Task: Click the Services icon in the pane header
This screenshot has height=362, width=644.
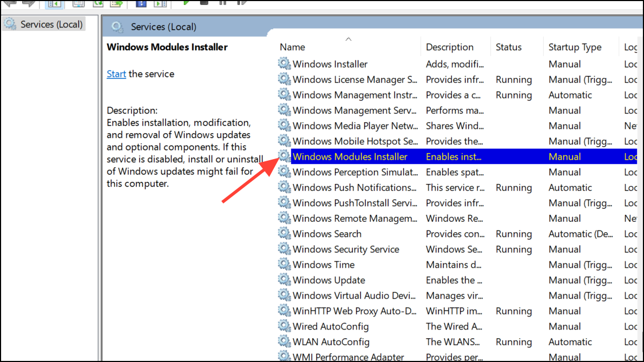Action: [117, 27]
